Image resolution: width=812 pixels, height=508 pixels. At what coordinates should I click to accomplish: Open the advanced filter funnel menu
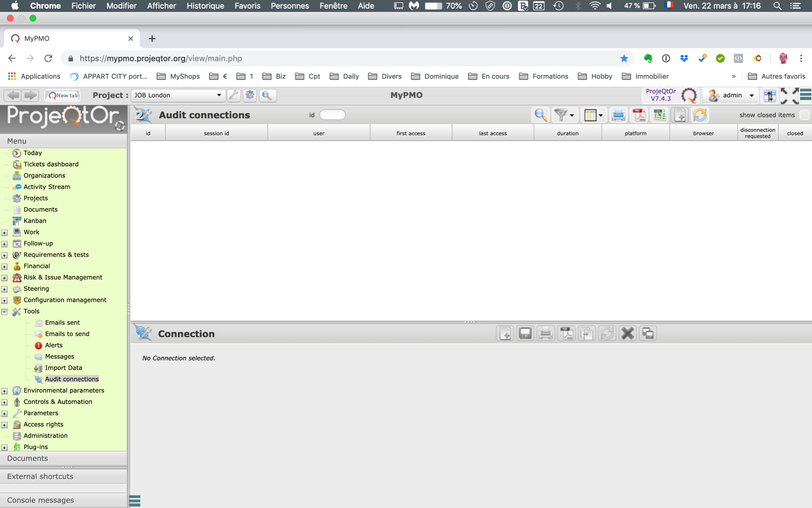(564, 115)
